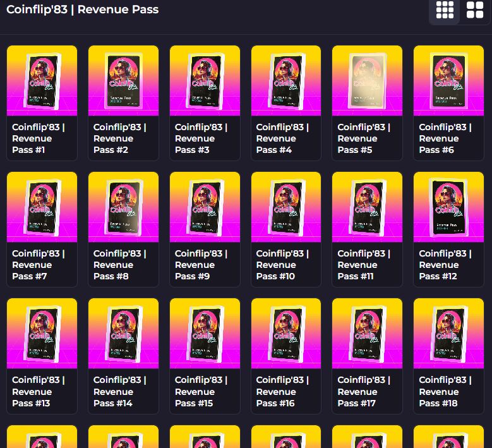Click the 'Revenue Pass #15' title text
This screenshot has height=448, width=492.
tap(201, 392)
